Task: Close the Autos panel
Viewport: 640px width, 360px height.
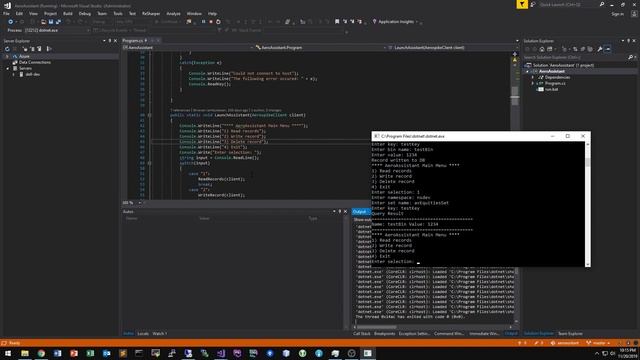Action: (x=345, y=211)
